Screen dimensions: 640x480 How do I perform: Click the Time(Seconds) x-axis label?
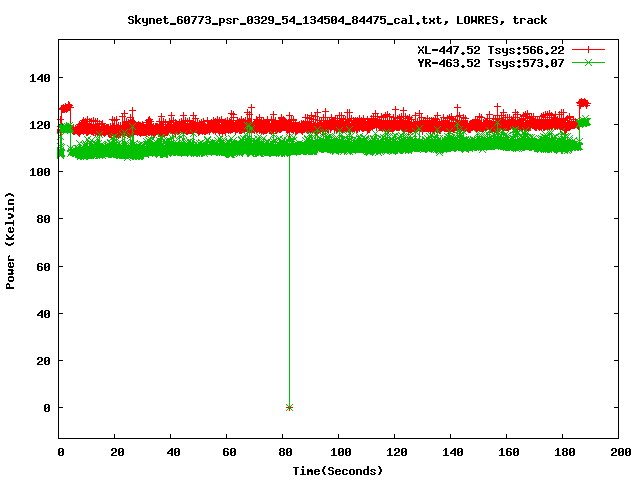point(338,471)
